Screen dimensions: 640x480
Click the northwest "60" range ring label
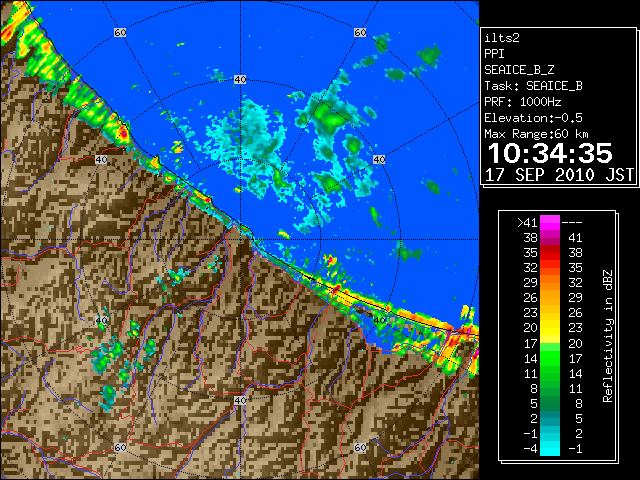[120, 32]
